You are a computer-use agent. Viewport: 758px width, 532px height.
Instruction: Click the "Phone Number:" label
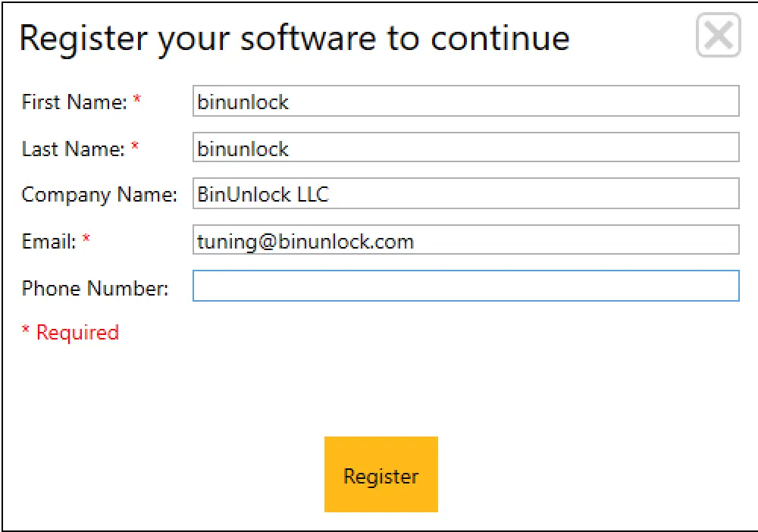(x=95, y=288)
